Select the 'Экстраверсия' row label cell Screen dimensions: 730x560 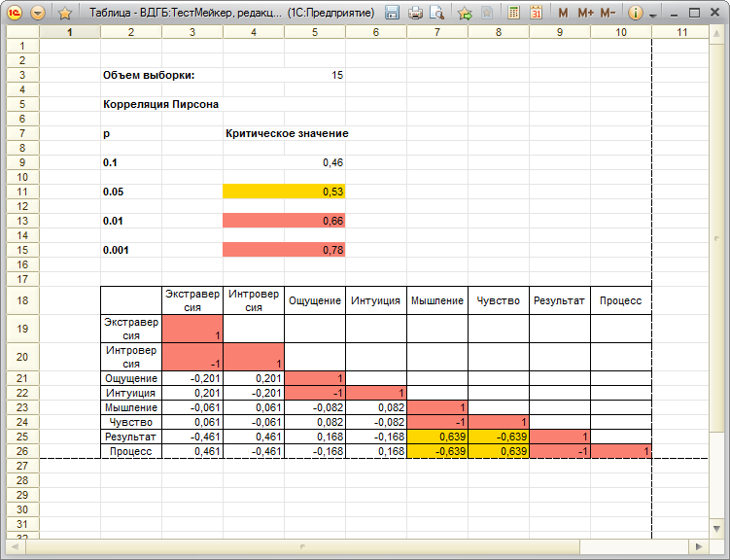point(131,329)
